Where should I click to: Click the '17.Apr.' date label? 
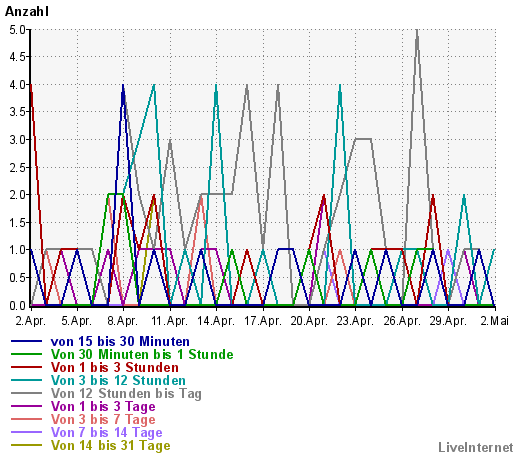point(263,321)
